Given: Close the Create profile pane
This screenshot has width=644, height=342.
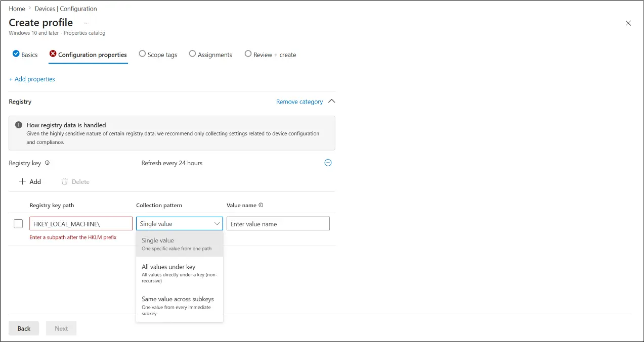Looking at the screenshot, I should coord(628,23).
